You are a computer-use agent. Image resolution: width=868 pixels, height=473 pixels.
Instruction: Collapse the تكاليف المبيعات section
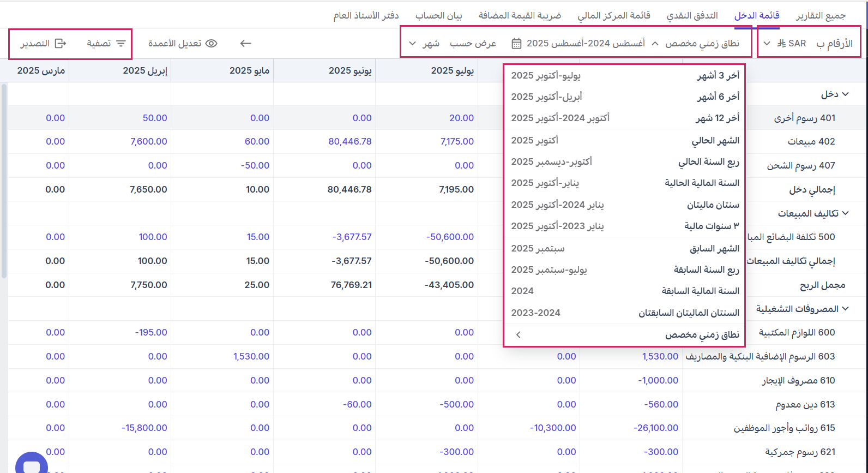click(x=845, y=213)
